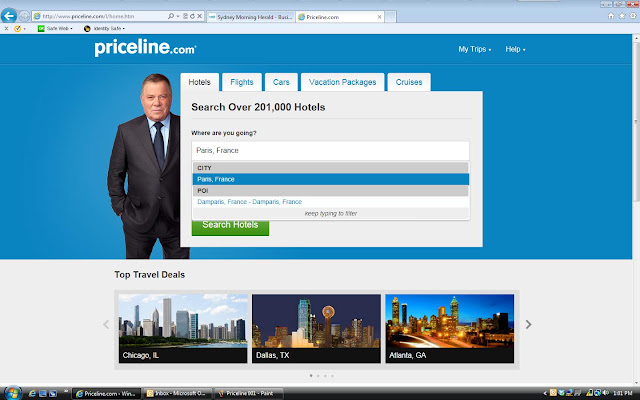Stop loading with the address bar X
The image size is (640, 400).
coord(200,16)
